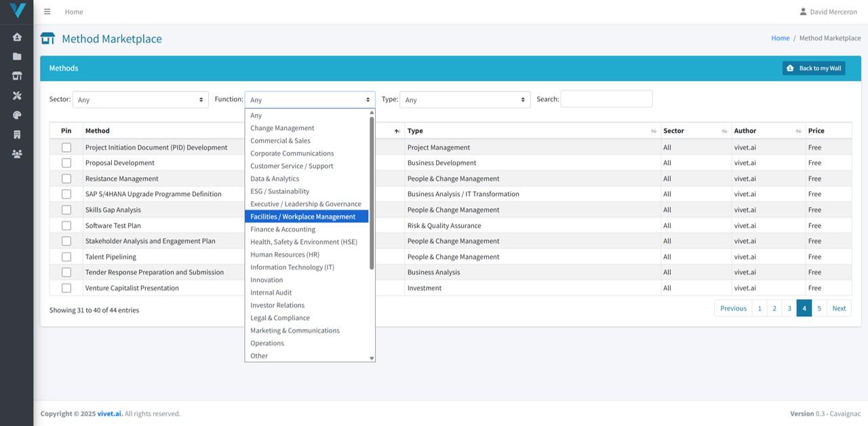Choose Human Resources (HR) from the Function list
Image resolution: width=868 pixels, height=426 pixels.
[285, 254]
